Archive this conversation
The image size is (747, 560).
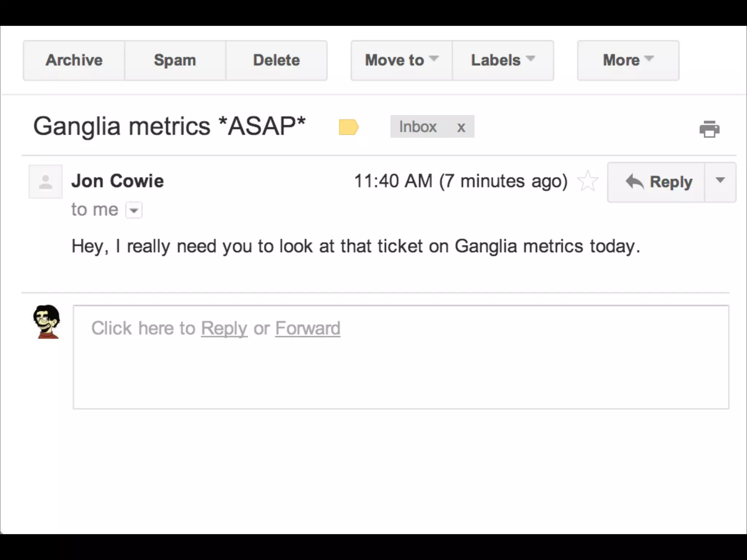[x=74, y=60]
